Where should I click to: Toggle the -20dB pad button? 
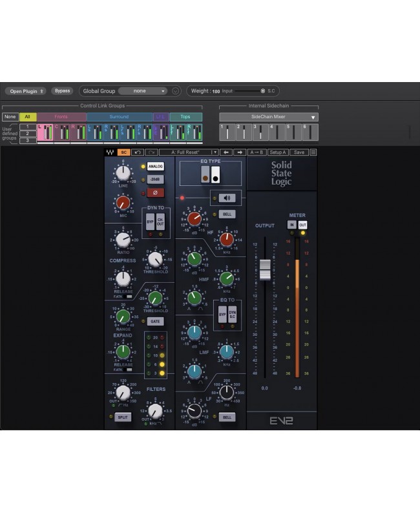155,180
